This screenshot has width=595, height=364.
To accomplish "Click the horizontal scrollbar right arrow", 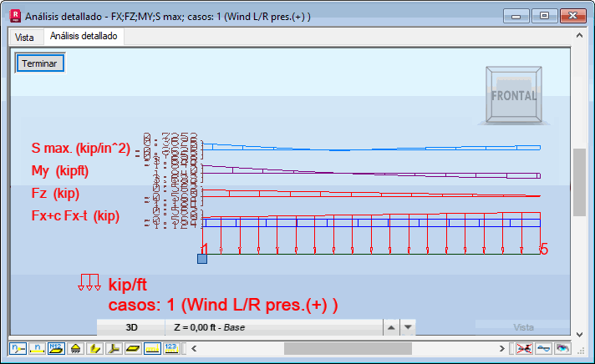I will (501, 348).
